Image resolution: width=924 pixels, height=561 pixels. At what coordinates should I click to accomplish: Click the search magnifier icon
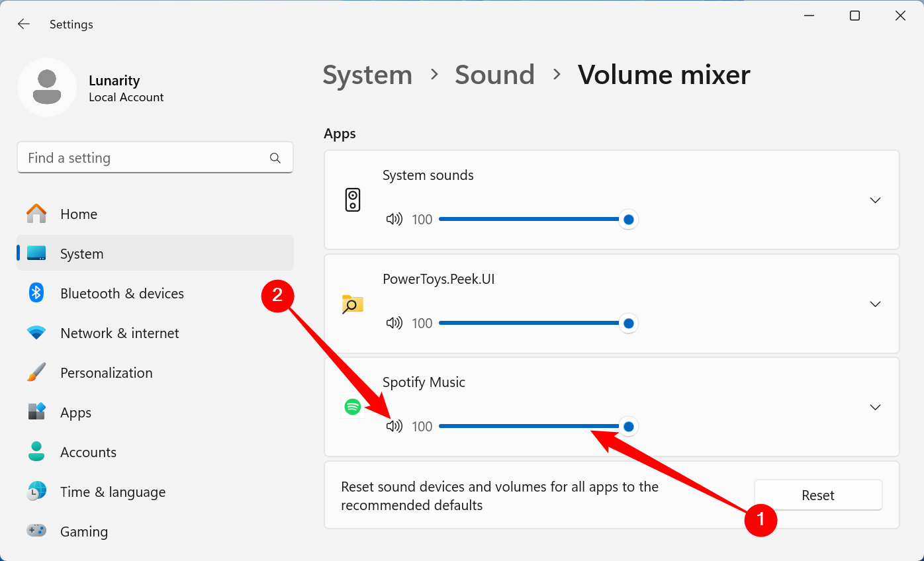[275, 158]
